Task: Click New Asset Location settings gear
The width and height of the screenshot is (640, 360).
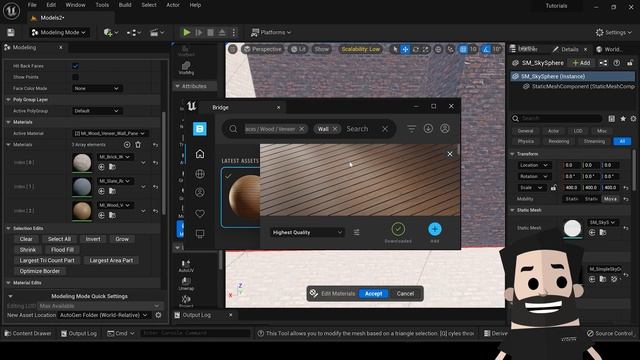Action: pos(158,315)
